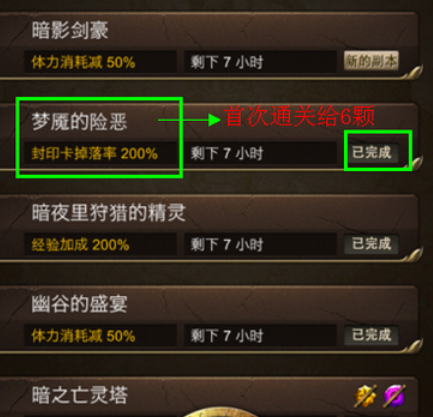Click the 封印卡掉落率 200% bonus label
The image size is (433, 417).
click(95, 154)
